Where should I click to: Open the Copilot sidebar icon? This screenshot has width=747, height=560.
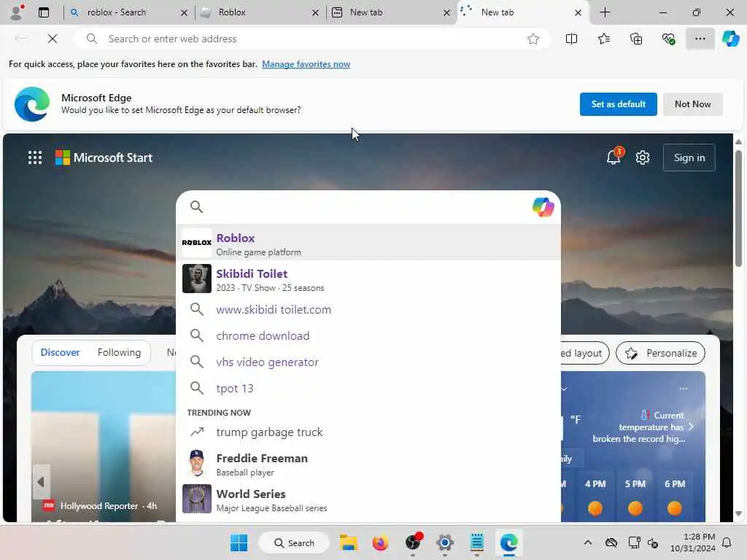click(731, 39)
